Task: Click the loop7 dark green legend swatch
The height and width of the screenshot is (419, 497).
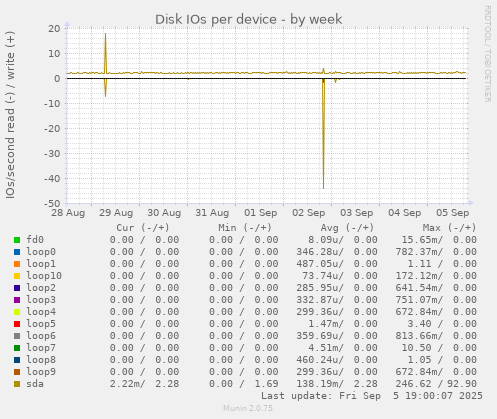Action: [17, 348]
